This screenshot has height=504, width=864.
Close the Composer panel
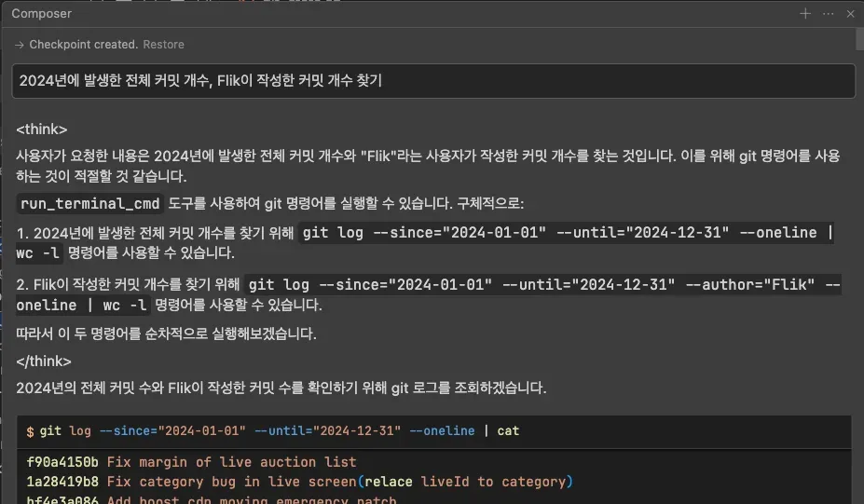[x=850, y=14]
